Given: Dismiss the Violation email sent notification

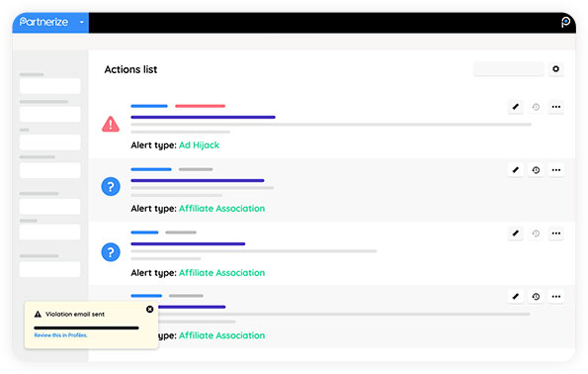Looking at the screenshot, I should (149, 309).
